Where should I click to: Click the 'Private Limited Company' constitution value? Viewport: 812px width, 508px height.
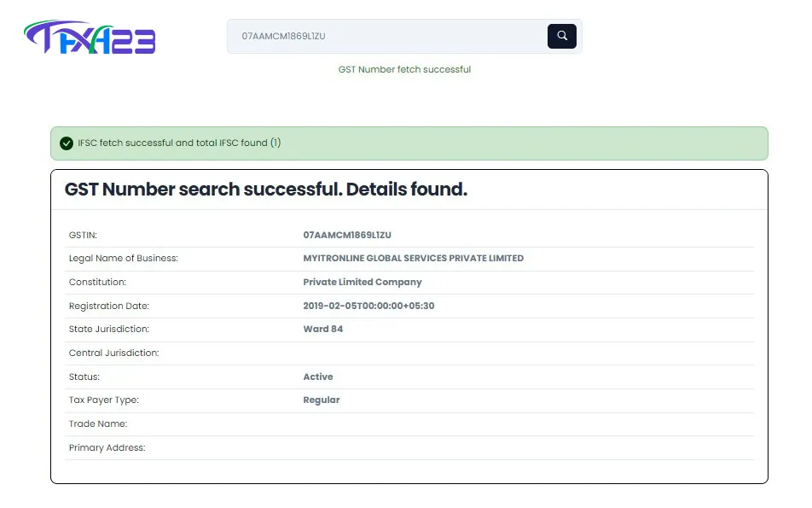click(362, 282)
